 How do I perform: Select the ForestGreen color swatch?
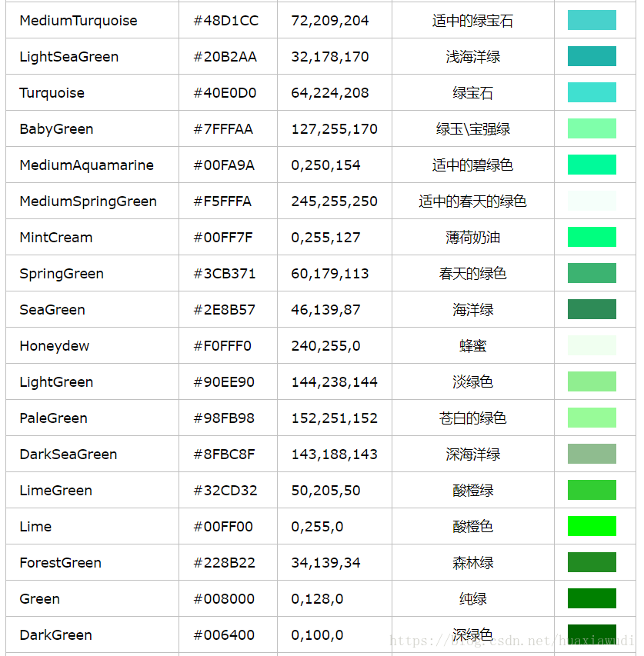pyautogui.click(x=592, y=562)
